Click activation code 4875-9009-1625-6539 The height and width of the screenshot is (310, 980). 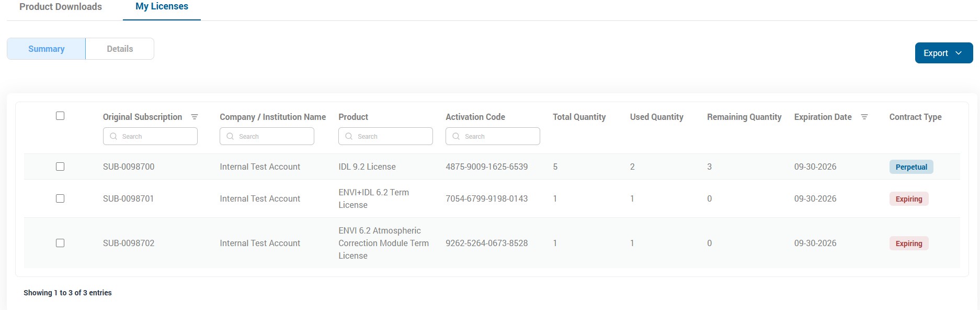[x=486, y=167]
